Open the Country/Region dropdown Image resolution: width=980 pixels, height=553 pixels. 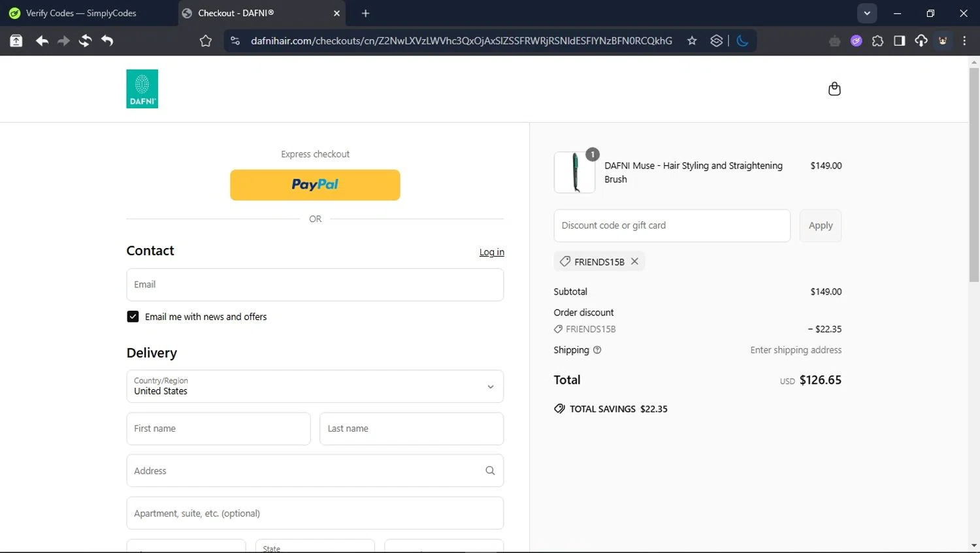coord(315,387)
